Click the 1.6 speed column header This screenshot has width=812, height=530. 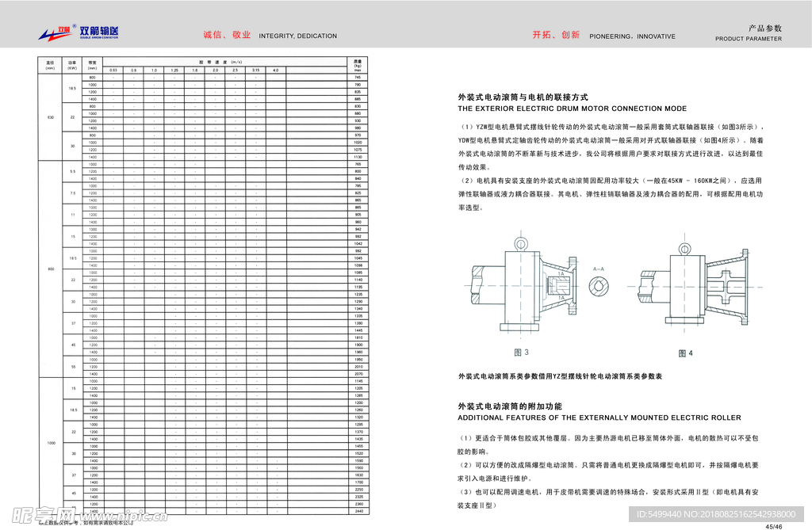click(195, 70)
